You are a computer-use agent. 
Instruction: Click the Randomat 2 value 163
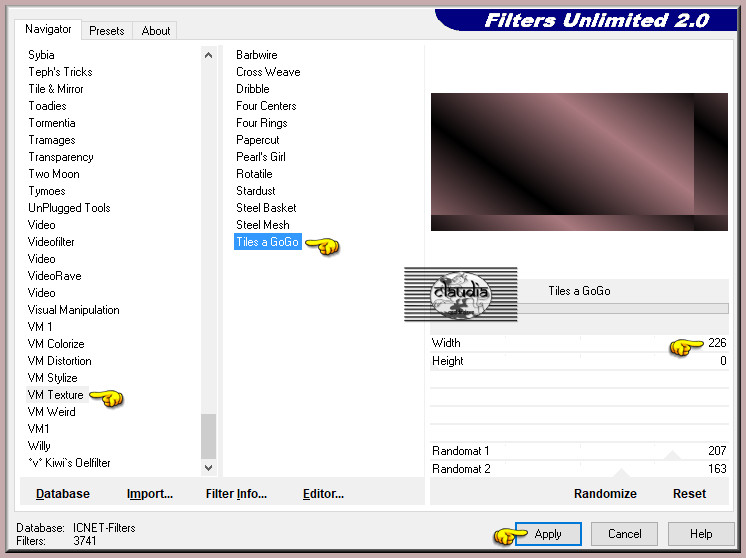click(x=717, y=469)
